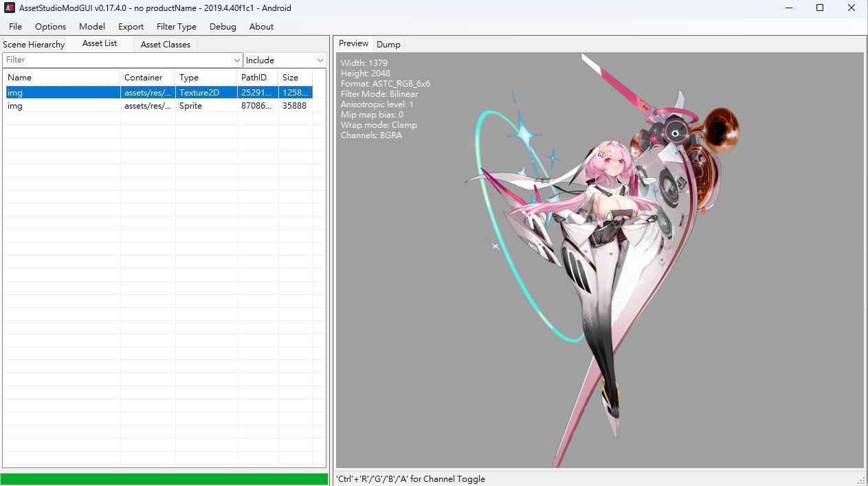Click the character texture preview image
868x486 pixels.
click(x=599, y=261)
